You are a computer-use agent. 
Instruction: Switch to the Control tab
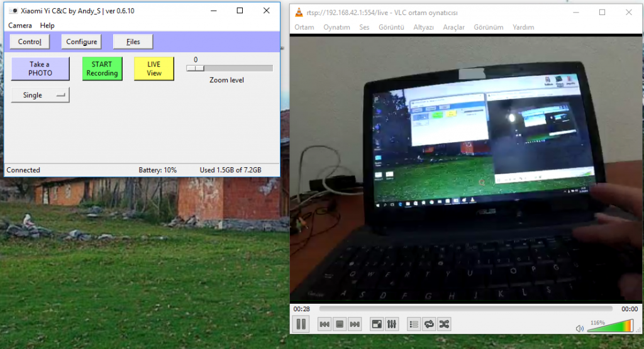click(30, 42)
